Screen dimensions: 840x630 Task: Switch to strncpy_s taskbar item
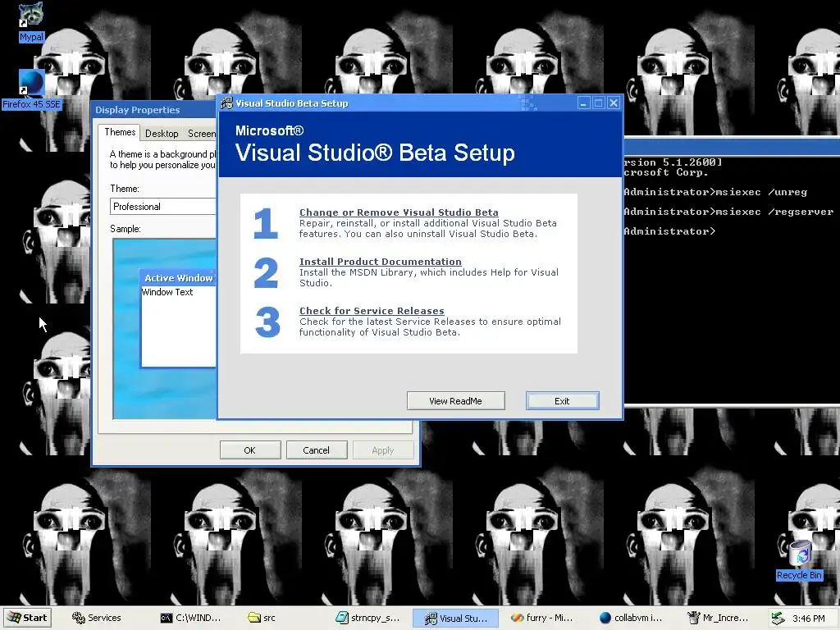coord(368,618)
